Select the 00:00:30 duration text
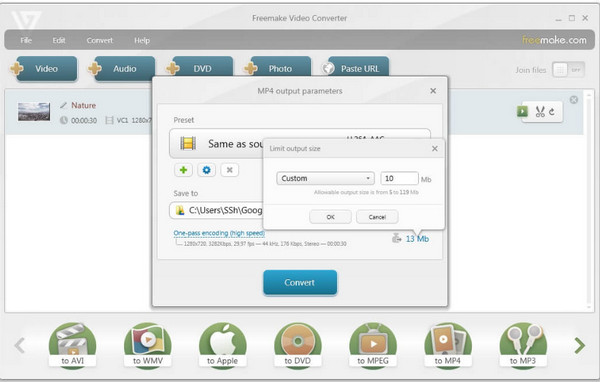Screen dimensions: 600x382 [x=84, y=120]
